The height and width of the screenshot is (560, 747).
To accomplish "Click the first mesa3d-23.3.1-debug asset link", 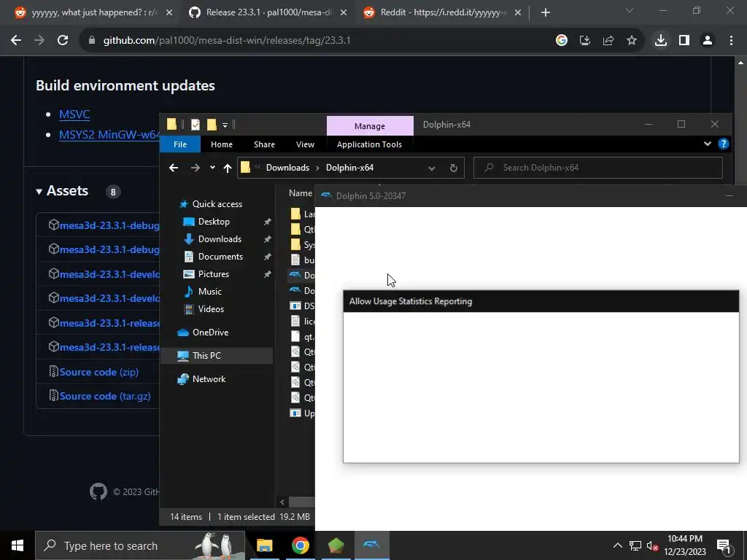I will (x=109, y=225).
